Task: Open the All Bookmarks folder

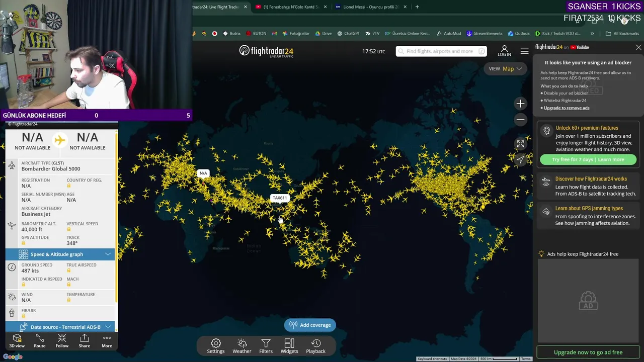Action: click(x=622, y=34)
